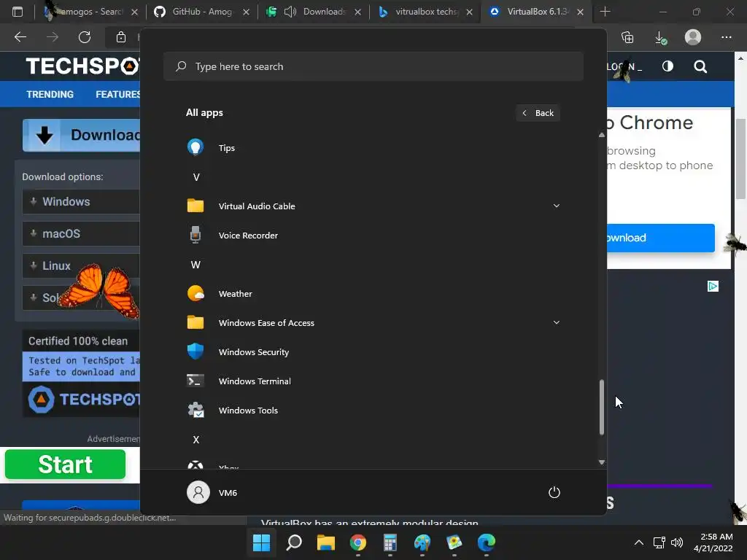
Task: Click the All apps scroll up arrow
Action: 602,135
